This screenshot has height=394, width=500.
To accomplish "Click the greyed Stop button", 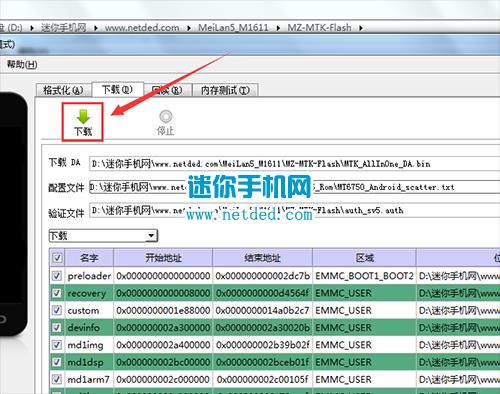I will (166, 123).
